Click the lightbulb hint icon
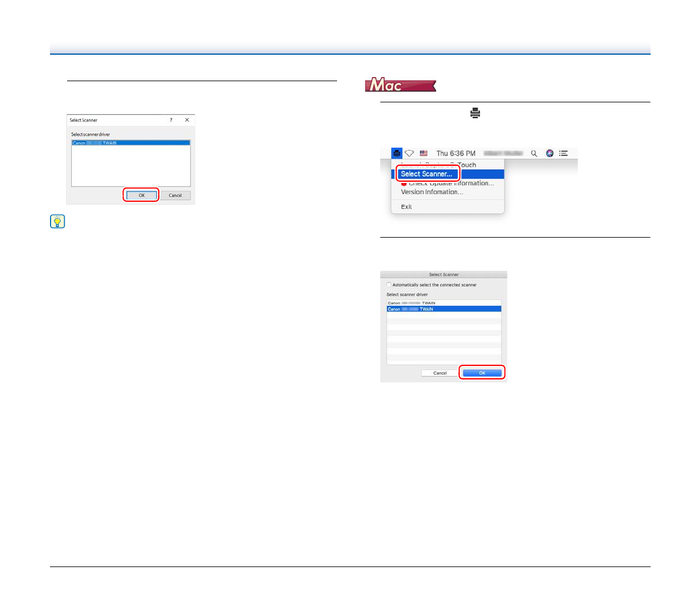 coord(58,222)
